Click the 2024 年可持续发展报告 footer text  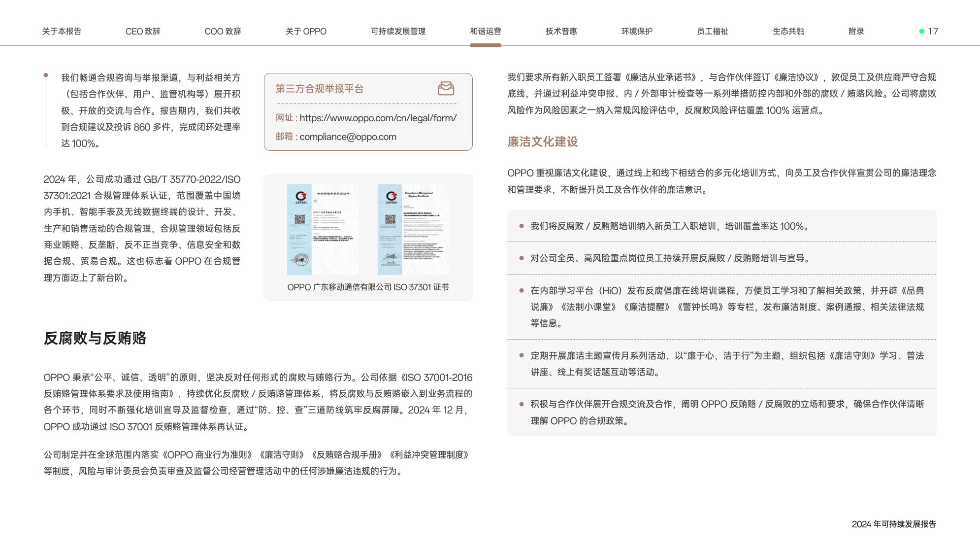(x=894, y=524)
